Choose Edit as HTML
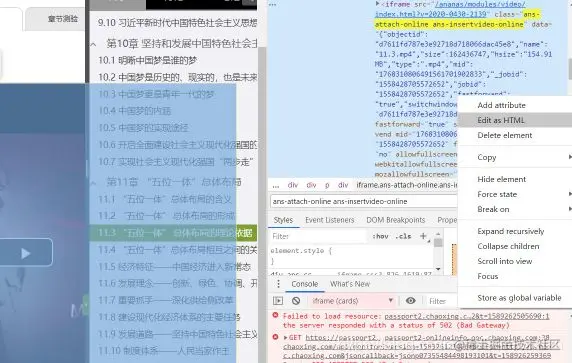 coord(515,120)
